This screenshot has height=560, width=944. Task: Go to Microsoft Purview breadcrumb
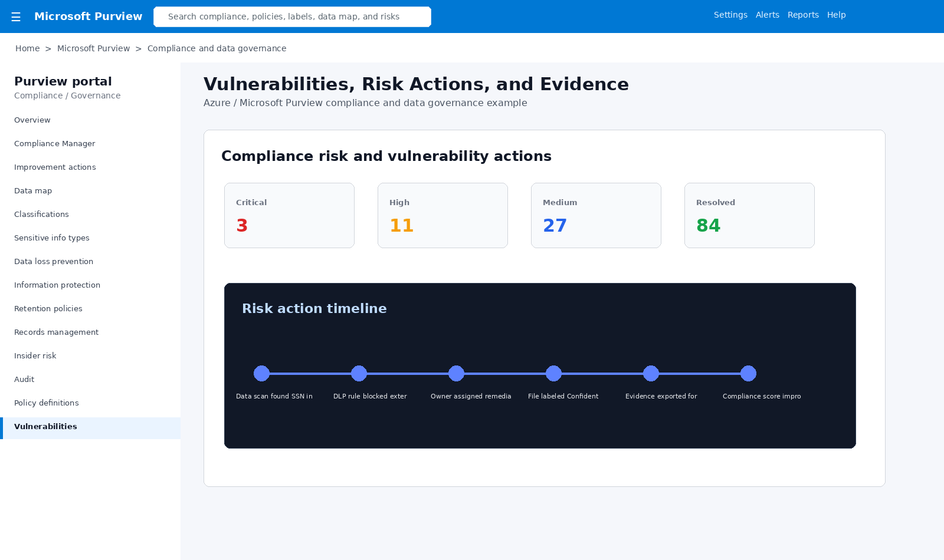point(93,48)
